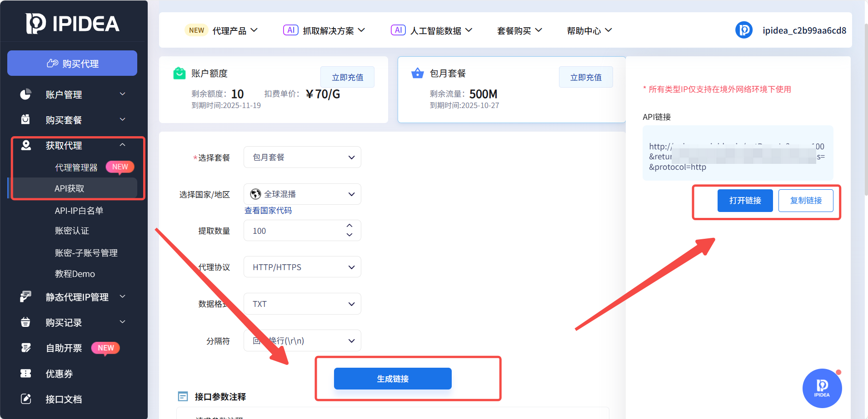Click the 到期时间:2025-11-19 text
868x419 pixels.
(226, 105)
